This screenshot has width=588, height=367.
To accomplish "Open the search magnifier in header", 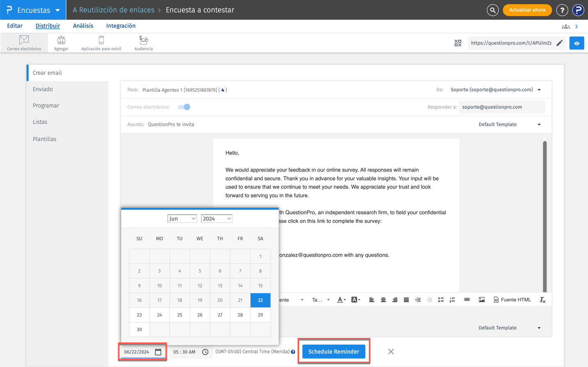I will (x=492, y=10).
